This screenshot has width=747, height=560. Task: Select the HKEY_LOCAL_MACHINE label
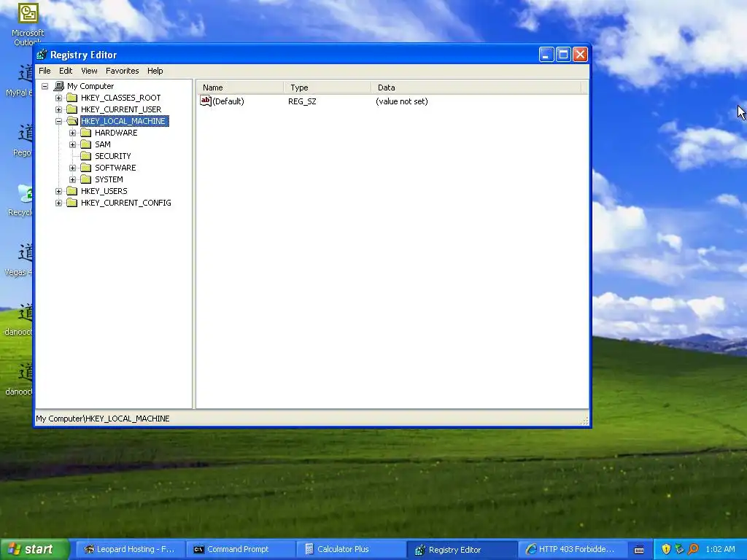pos(124,121)
